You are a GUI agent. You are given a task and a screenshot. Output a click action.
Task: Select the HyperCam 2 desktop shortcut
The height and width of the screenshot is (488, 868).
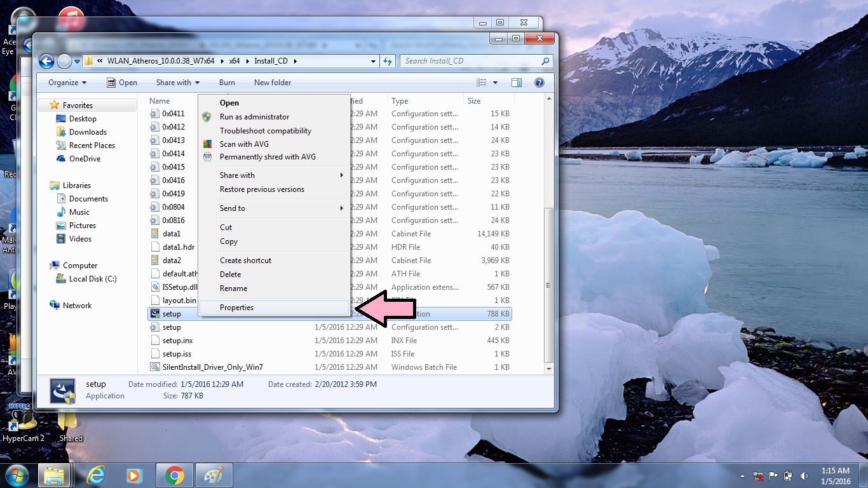(24, 422)
